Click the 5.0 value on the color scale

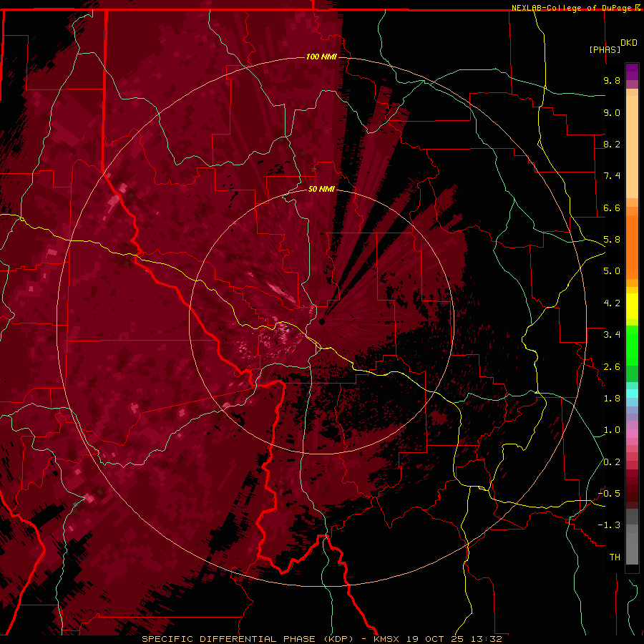pos(612,271)
